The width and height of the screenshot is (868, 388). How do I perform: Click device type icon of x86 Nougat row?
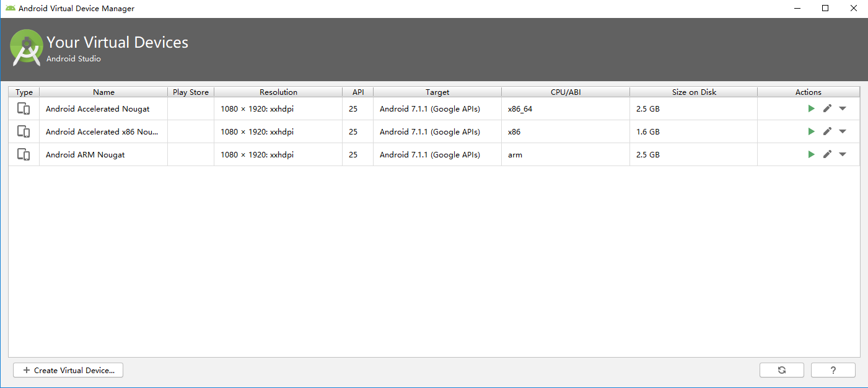click(24, 131)
